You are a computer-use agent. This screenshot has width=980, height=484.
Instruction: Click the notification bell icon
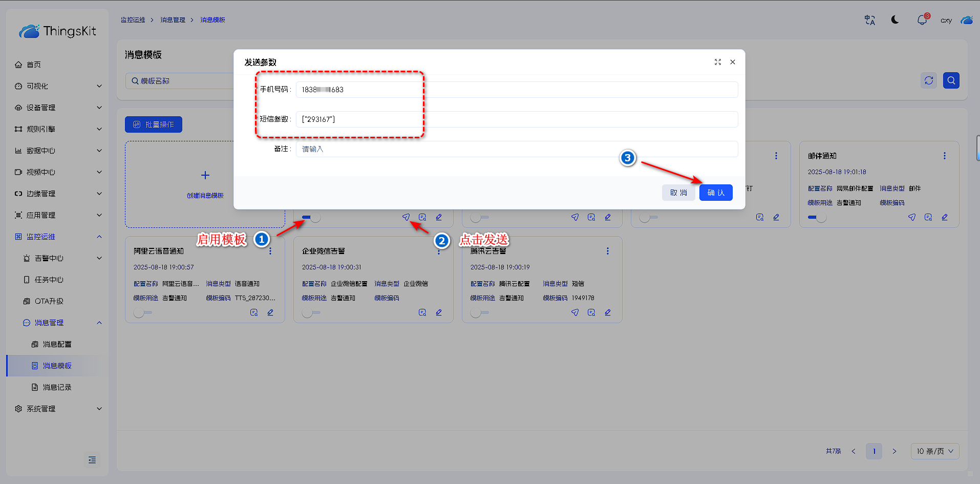922,20
